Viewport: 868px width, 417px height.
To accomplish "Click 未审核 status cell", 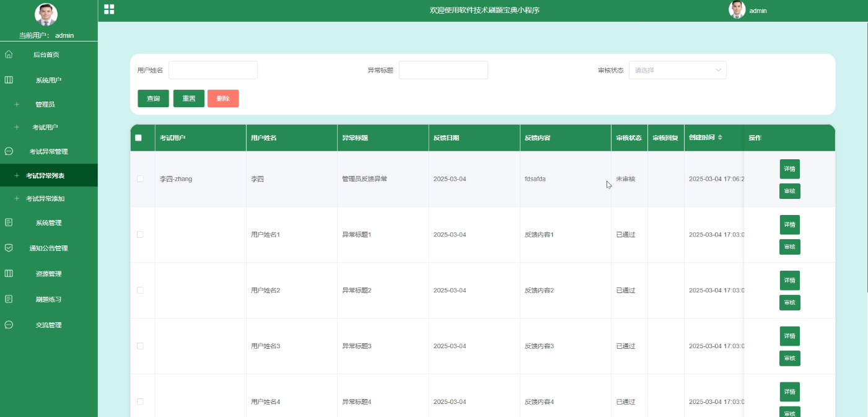I will click(x=626, y=178).
